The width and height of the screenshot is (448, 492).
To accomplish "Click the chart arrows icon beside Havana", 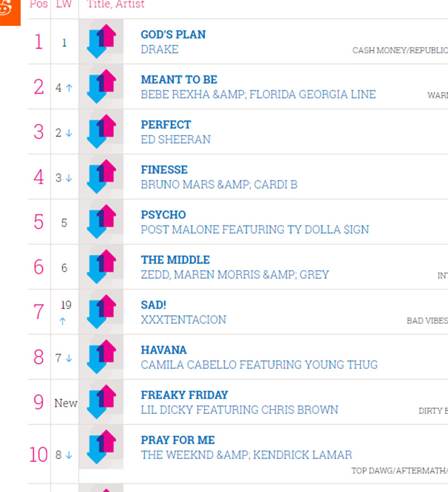I will pyautogui.click(x=101, y=356).
